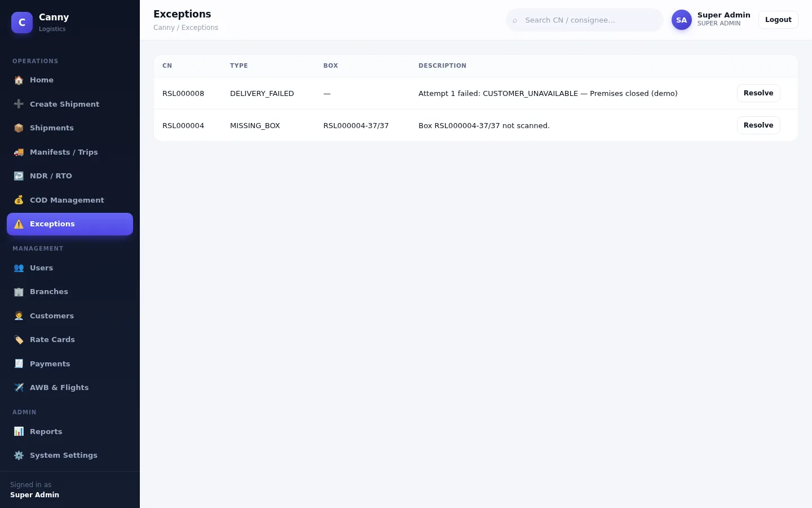Click the description 'Attempt 1 failed: CUSTOMER_UNAVAILABLE'
Screen dimensions: 812x508
coord(498,94)
